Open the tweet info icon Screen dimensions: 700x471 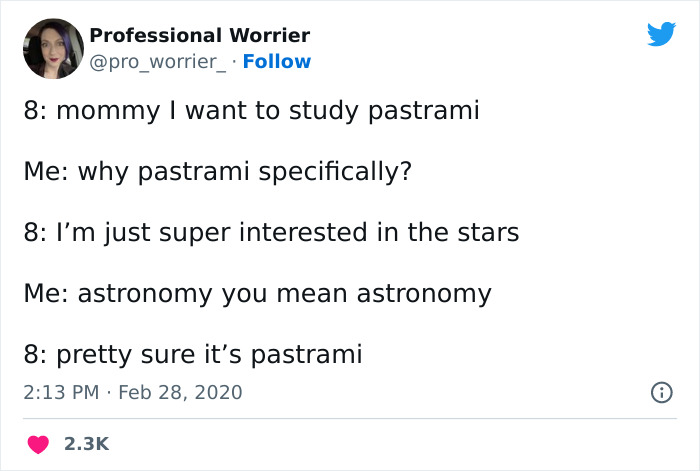[660, 393]
